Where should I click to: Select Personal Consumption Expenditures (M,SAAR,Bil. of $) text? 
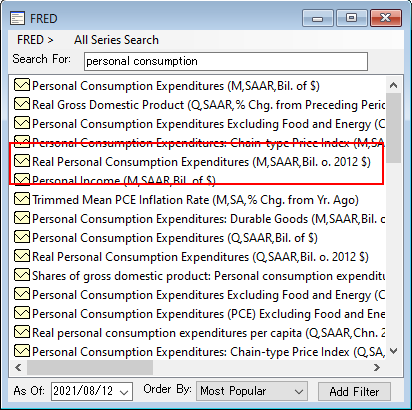(176, 86)
